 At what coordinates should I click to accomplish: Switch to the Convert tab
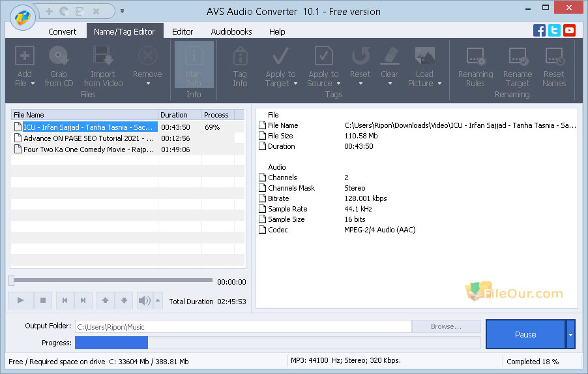click(62, 31)
